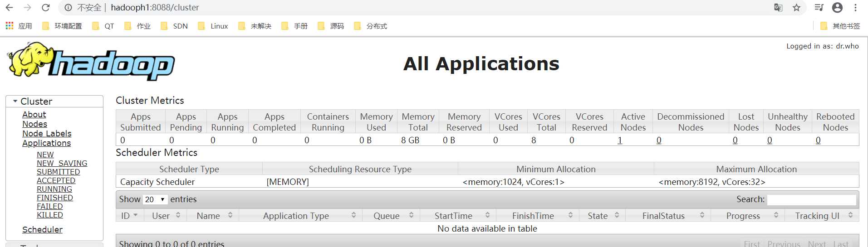The image size is (868, 247).
Task: Open Node Labels in Cluster menu
Action: 47,134
